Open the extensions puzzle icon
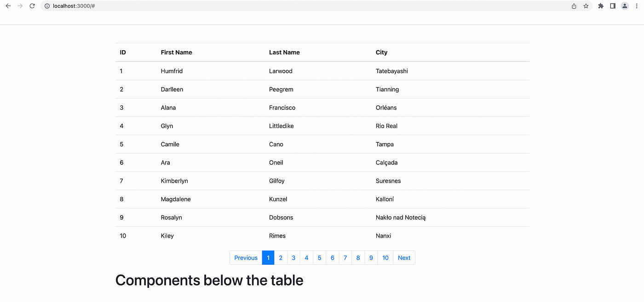This screenshot has height=302, width=644. coord(601,6)
